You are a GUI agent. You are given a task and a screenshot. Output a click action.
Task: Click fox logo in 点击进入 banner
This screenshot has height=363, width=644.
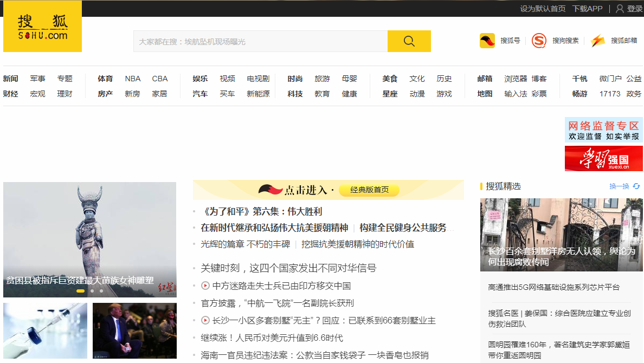(271, 190)
